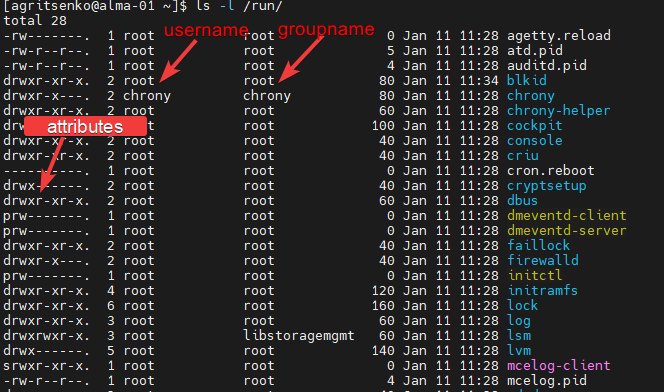Click the cockpit directory name
Viewport: 664px width, 392px height.
pyautogui.click(x=534, y=126)
